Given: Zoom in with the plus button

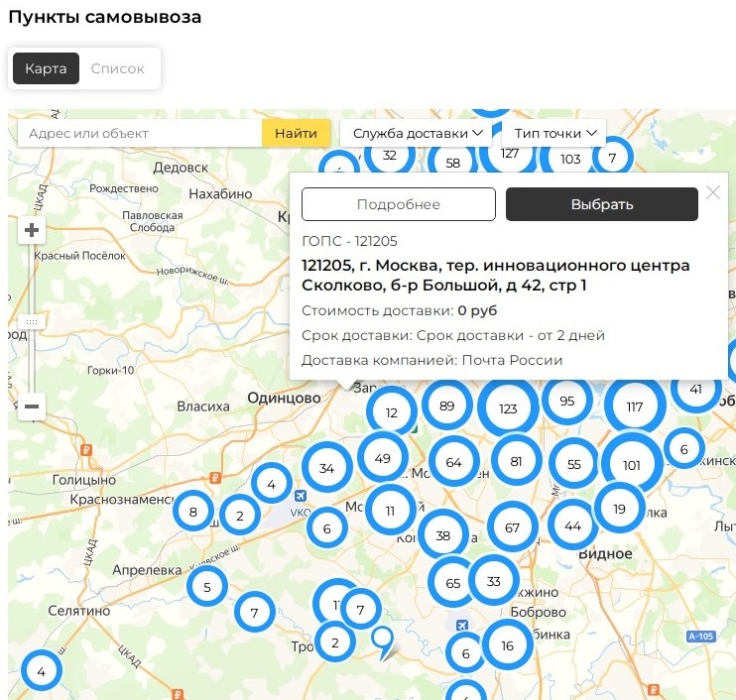Looking at the screenshot, I should tap(32, 230).
